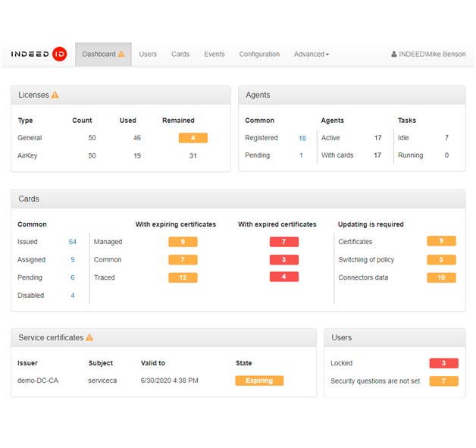Screen dimensions: 476x448
Task: Open Issued cards count 64
Action: coord(72,242)
